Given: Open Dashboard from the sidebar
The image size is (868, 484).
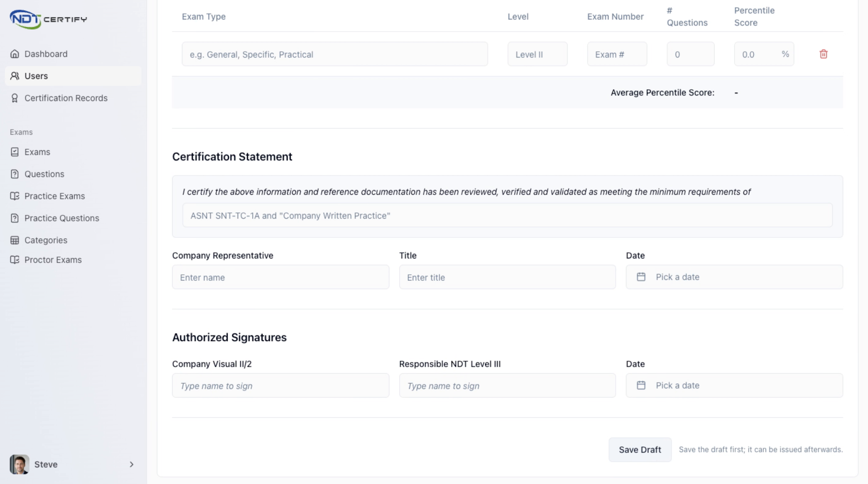Looking at the screenshot, I should [73, 54].
